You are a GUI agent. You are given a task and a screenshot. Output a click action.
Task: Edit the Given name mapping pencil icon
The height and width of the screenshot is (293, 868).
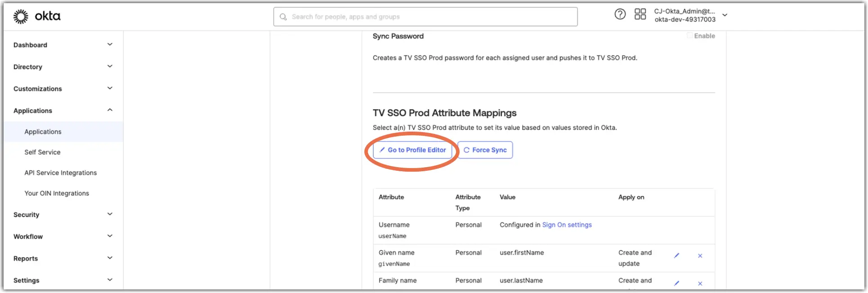click(676, 256)
